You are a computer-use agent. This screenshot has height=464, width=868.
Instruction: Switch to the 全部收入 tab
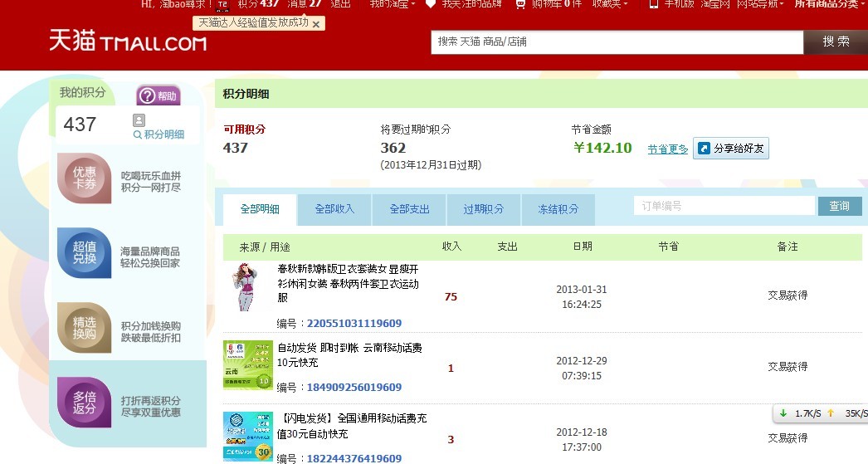pyautogui.click(x=334, y=209)
